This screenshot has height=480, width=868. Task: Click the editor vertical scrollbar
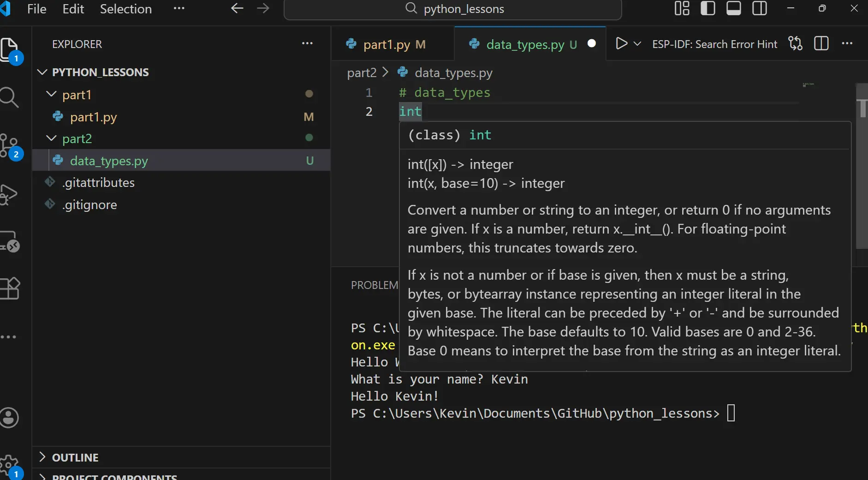pyautogui.click(x=862, y=166)
